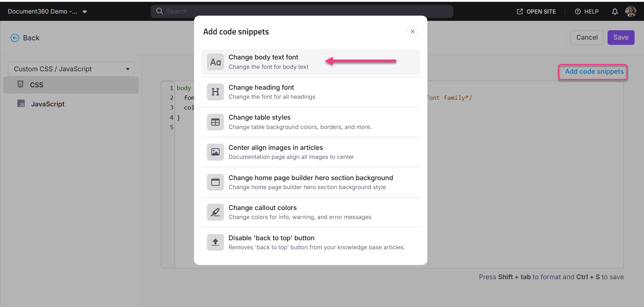The width and height of the screenshot is (644, 307).
Task: Click the Cancel button
Action: pos(587,38)
